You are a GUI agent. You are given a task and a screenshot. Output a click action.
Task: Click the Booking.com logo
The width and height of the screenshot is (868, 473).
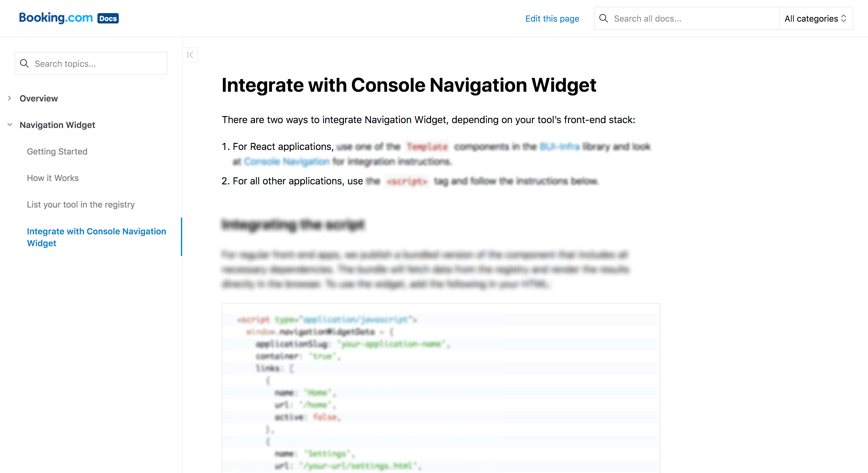point(56,18)
